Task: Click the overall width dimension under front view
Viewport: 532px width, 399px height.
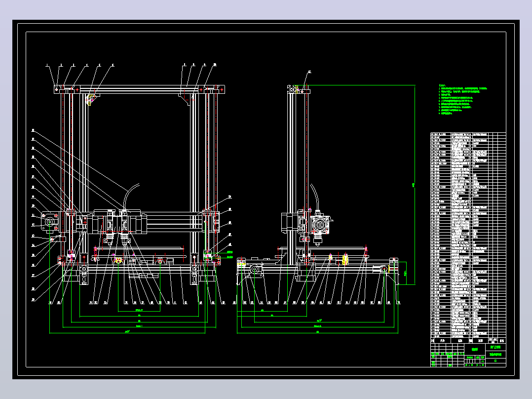Action: (x=127, y=332)
